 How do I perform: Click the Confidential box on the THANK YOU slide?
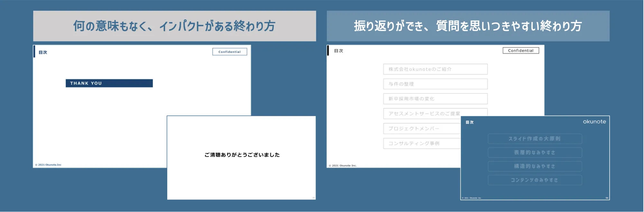coord(229,52)
